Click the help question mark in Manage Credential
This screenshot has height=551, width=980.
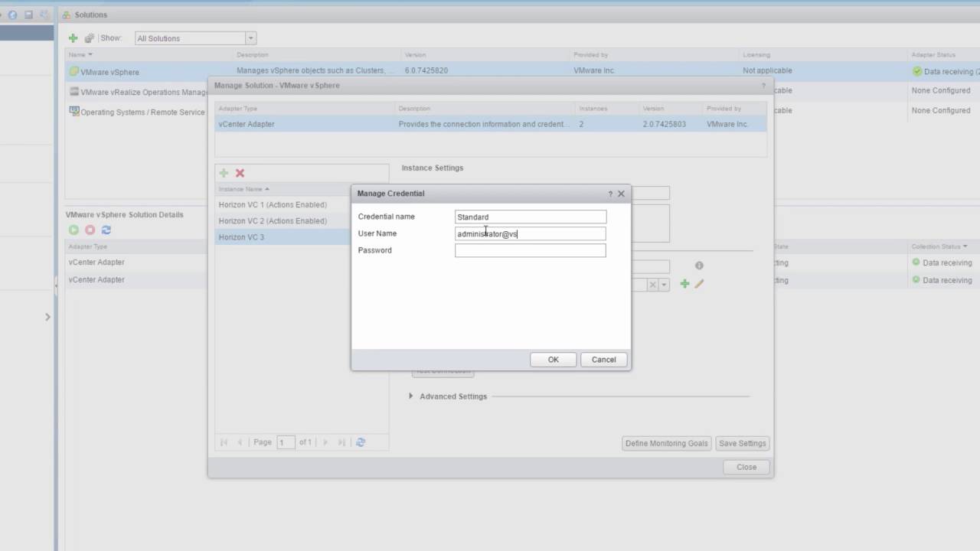610,194
